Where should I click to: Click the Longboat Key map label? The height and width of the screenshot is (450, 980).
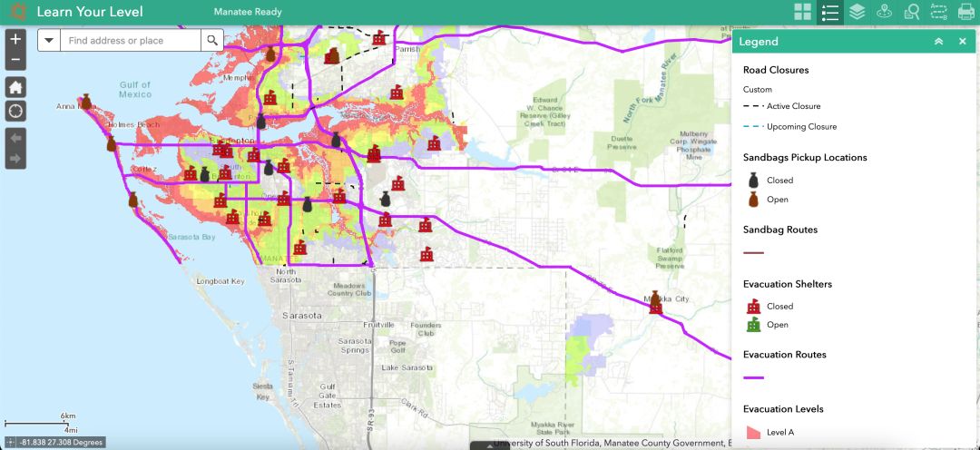220,281
